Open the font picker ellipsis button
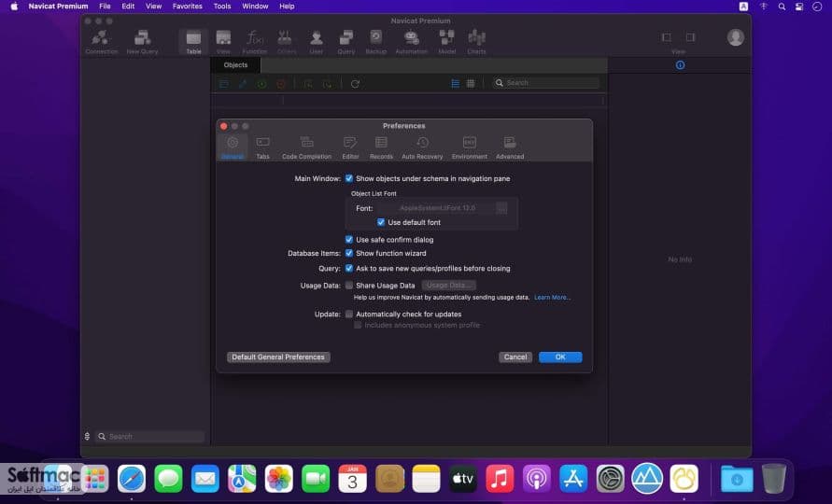 (x=501, y=208)
